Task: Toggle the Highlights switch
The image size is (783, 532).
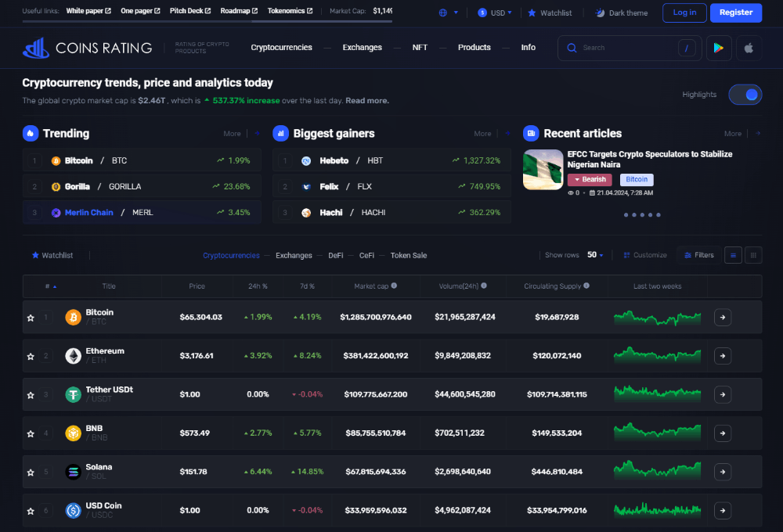Action: tap(745, 95)
